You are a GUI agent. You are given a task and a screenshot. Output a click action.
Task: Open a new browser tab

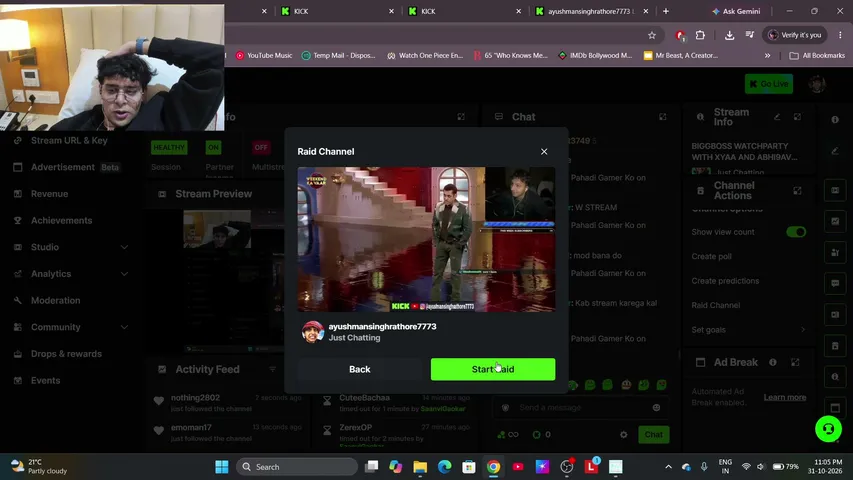(666, 11)
